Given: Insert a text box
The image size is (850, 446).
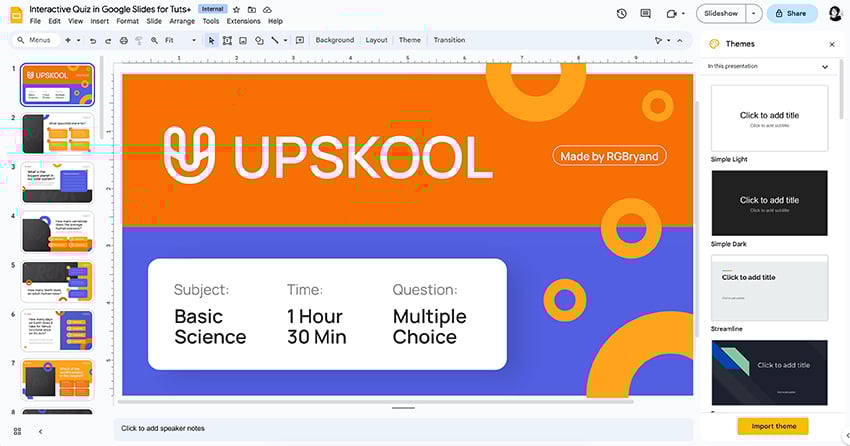Looking at the screenshot, I should (227, 41).
